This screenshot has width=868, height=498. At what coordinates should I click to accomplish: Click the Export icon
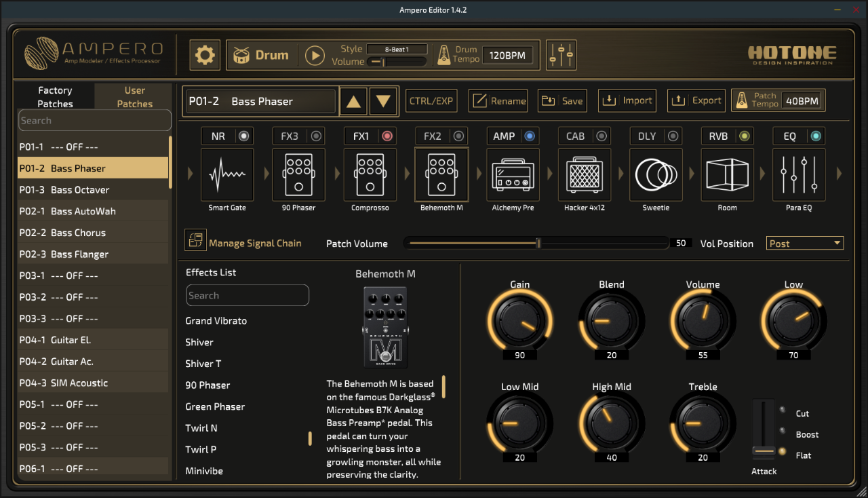[678, 100]
